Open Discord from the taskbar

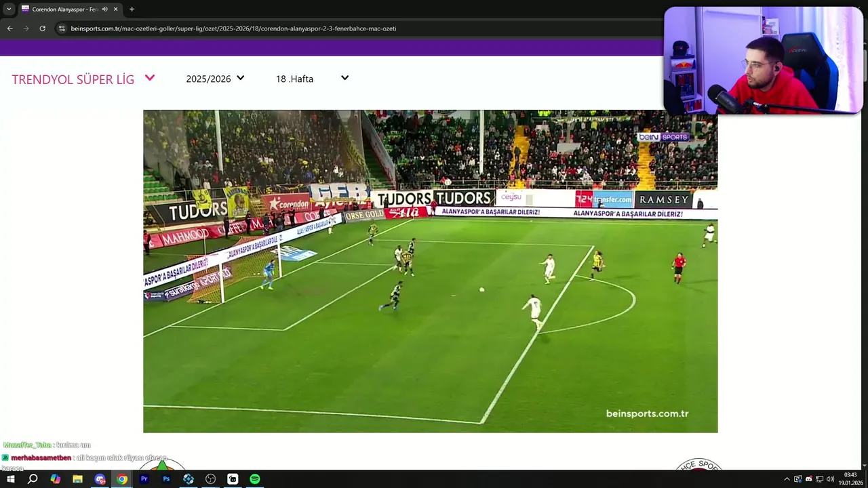point(100,479)
